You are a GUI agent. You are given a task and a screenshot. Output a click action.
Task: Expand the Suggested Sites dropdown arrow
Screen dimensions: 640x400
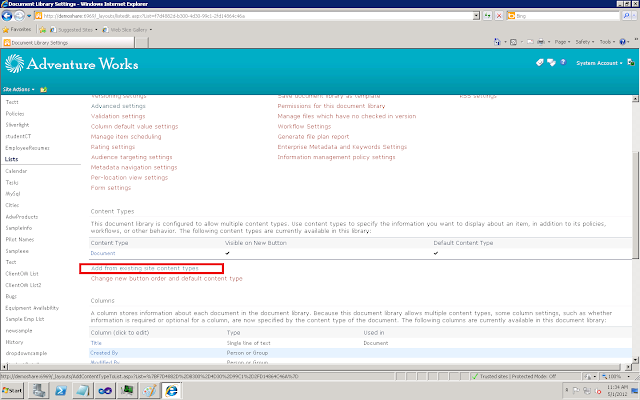(96, 30)
